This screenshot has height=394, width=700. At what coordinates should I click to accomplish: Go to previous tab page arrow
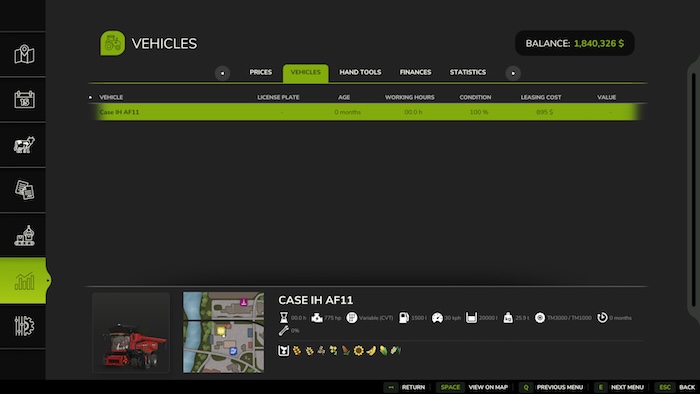click(x=222, y=73)
